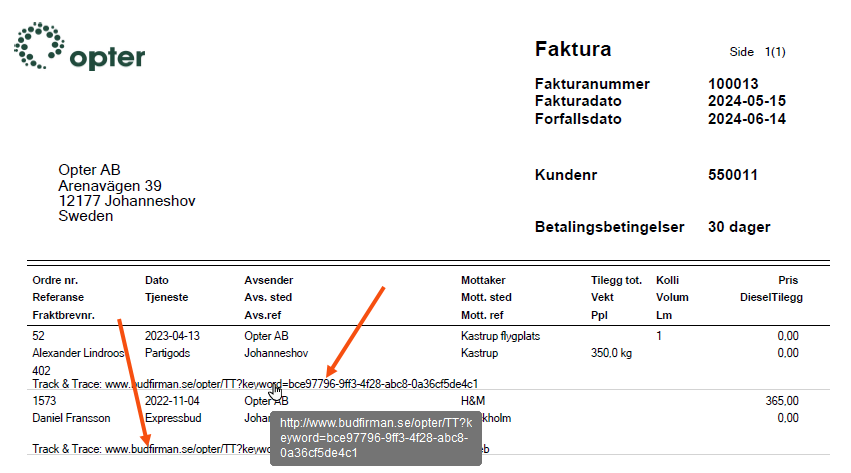
Task: Select receiver 'Kastrup flygplats'
Action: 500,336
